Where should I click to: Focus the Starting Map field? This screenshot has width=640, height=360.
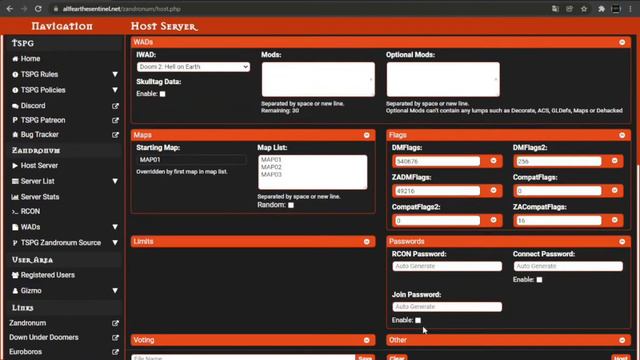pyautogui.click(x=191, y=160)
